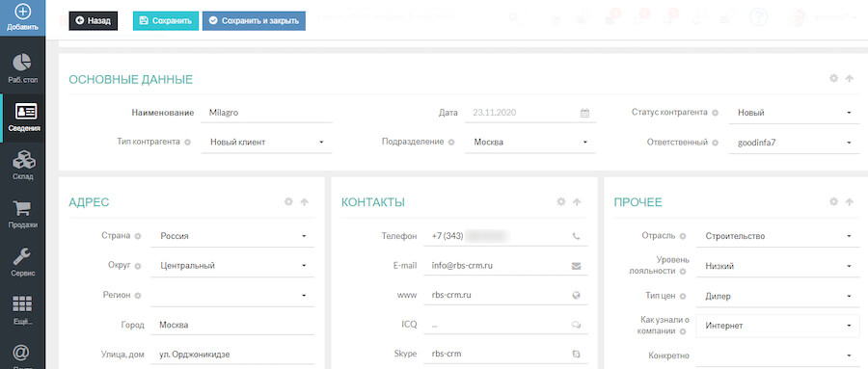The height and width of the screenshot is (369, 868).
Task: Open Как узнали dropdown showing Интернет
Action: tap(776, 326)
